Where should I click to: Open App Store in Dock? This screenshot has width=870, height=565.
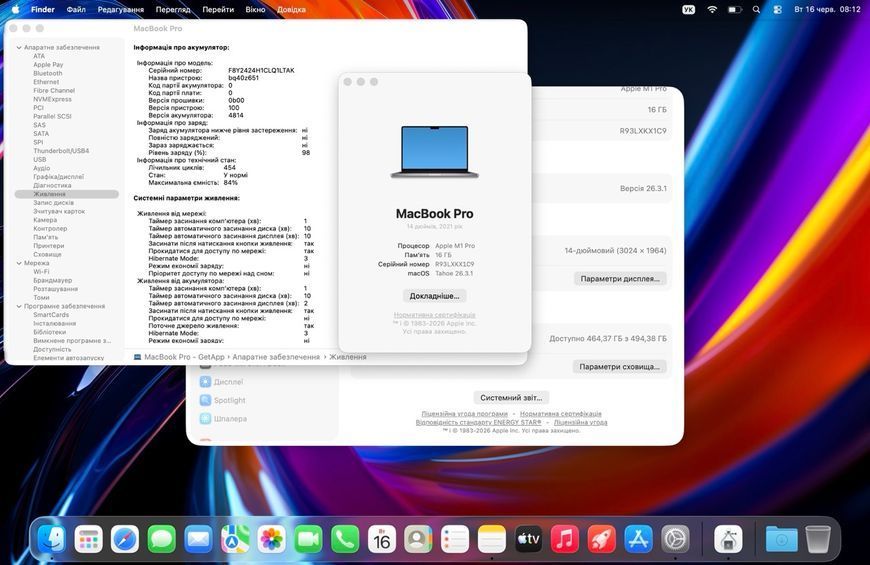(x=638, y=538)
